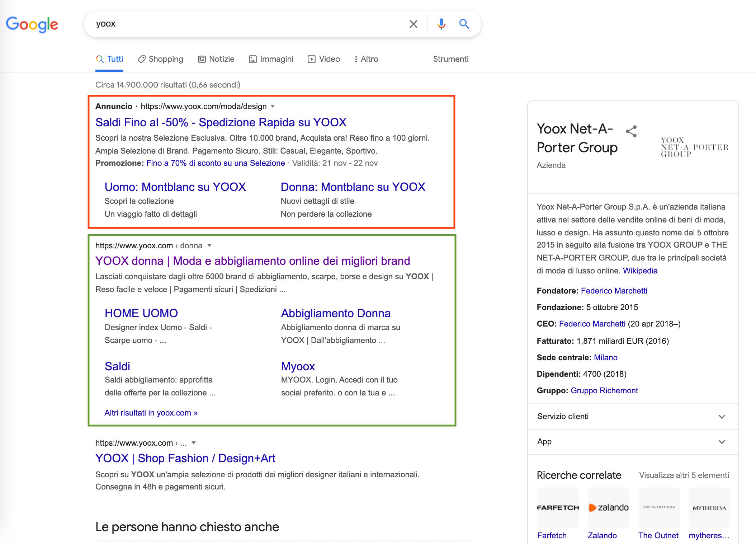The image size is (756, 544).
Task: Clear search with the X icon
Action: [x=413, y=24]
